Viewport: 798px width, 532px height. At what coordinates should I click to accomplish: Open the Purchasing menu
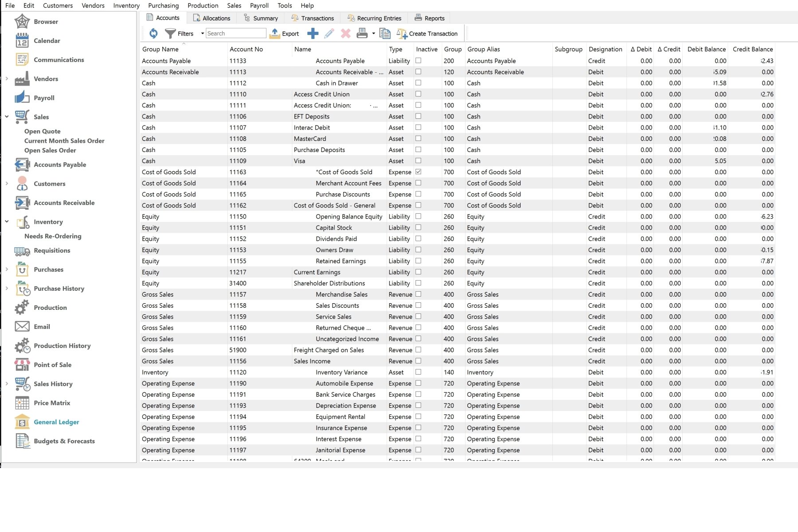163,5
